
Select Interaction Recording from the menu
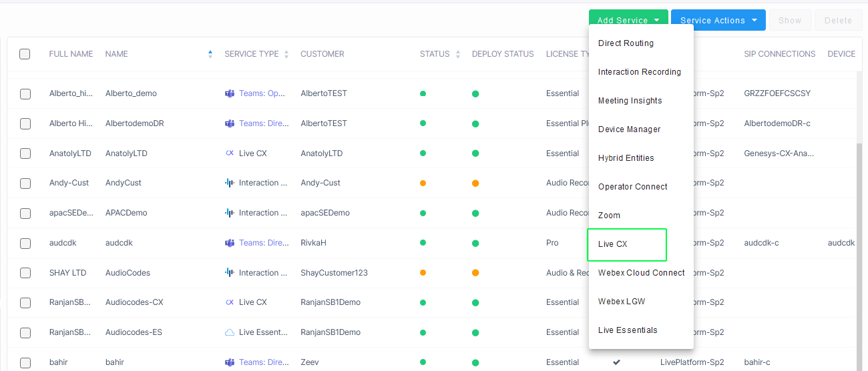click(x=640, y=72)
